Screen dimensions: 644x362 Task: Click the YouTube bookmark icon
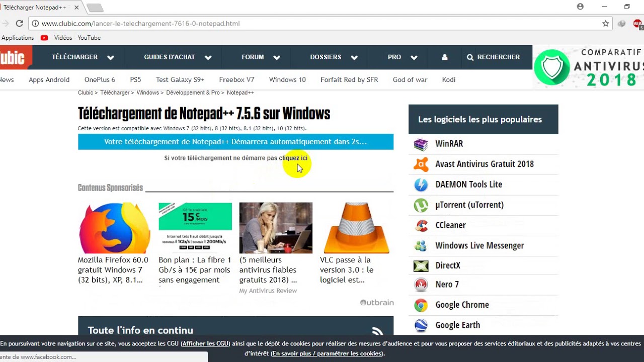tap(44, 38)
